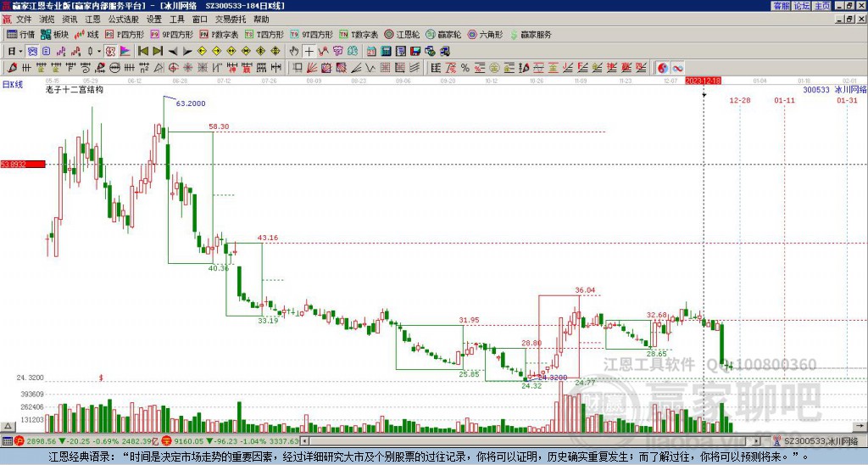Image resolution: width=868 pixels, height=465 pixels.
Task: Select the hand pan tool
Action: [294, 52]
